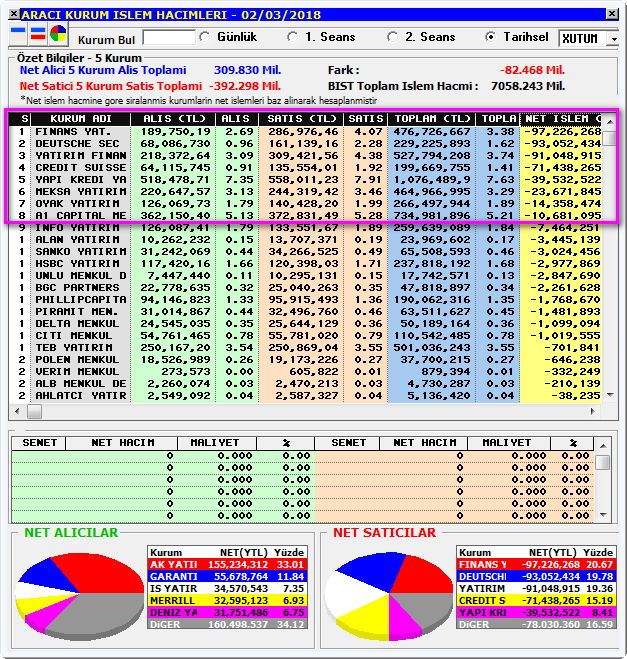This screenshot has width=627, height=659.
Task: Select the INFO YATIRIM row
Action: (x=306, y=227)
